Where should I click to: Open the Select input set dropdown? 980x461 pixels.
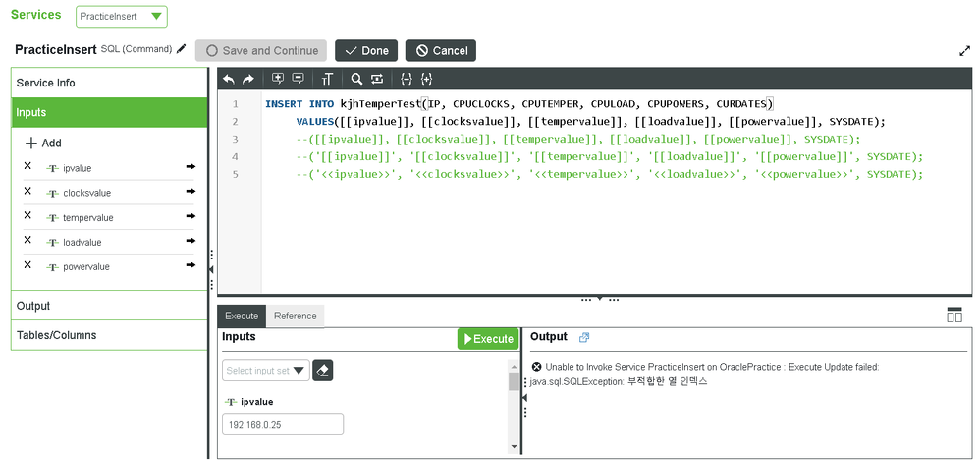tap(266, 371)
